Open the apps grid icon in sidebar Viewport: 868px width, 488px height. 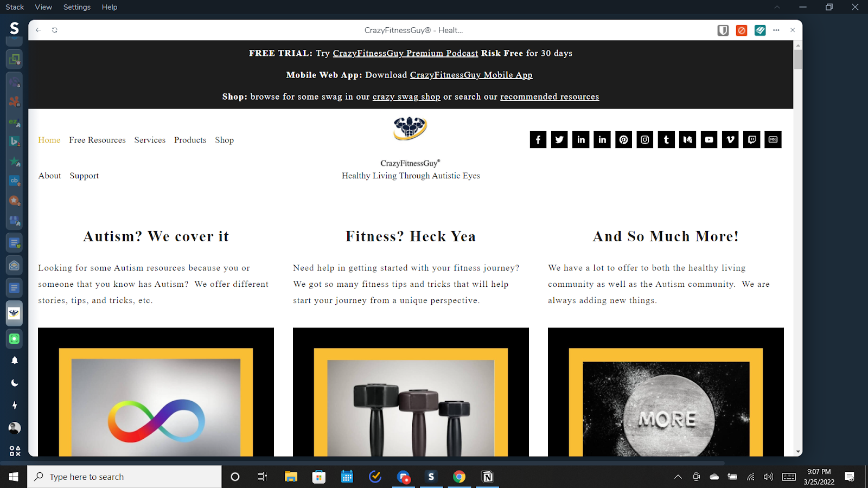tap(15, 451)
